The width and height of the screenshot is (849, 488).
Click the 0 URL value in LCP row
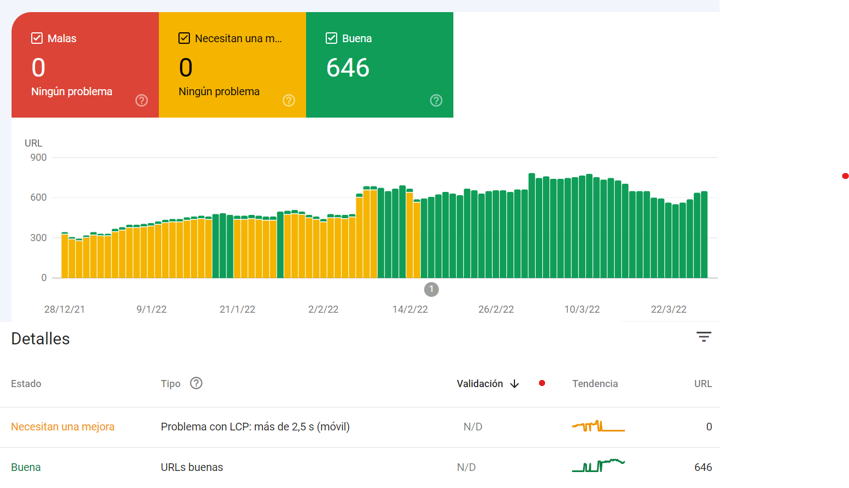click(x=709, y=427)
